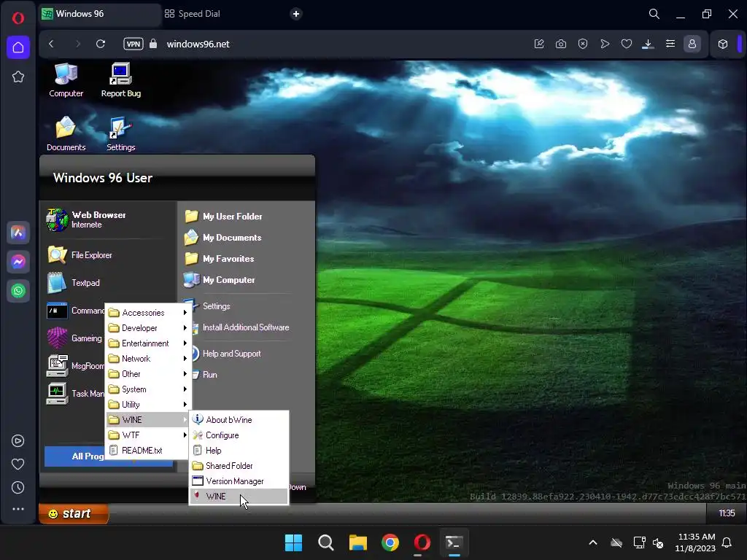Viewport: 747px width, 560px height.
Task: Open WhatsApp in Opera sidebar
Action: [x=18, y=291]
